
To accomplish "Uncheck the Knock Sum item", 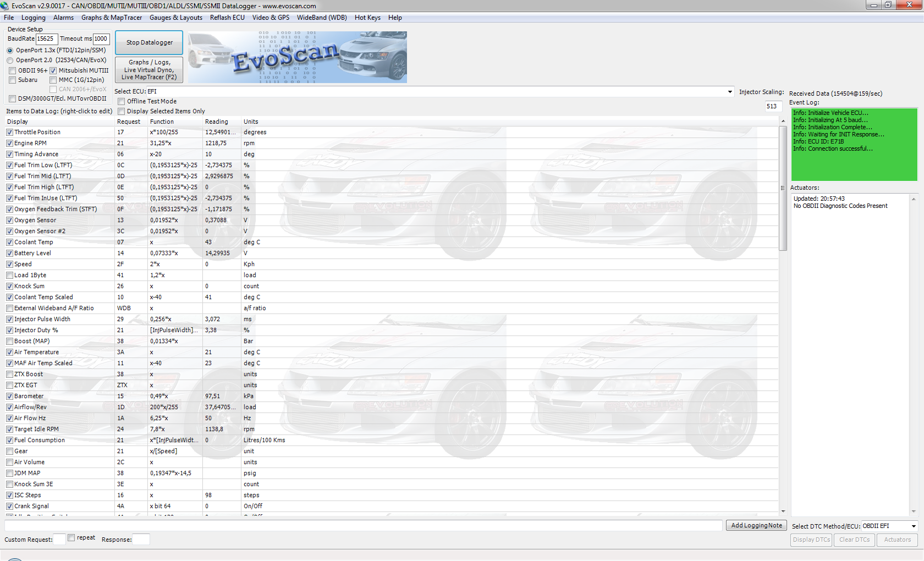I will coord(9,286).
